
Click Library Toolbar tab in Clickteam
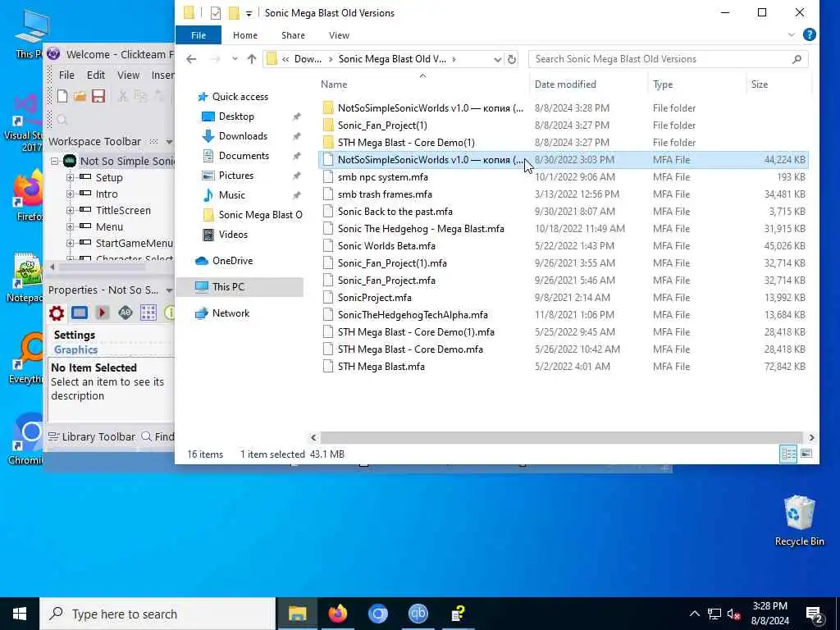pos(92,436)
